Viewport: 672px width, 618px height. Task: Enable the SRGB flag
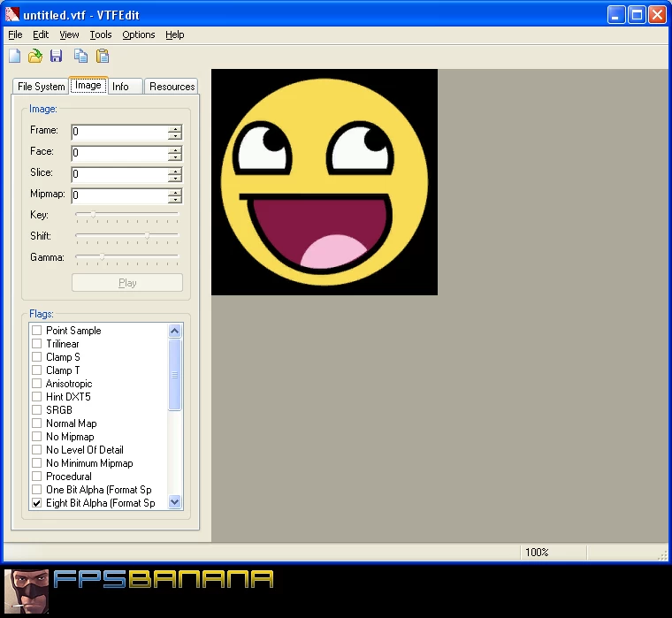tap(37, 410)
